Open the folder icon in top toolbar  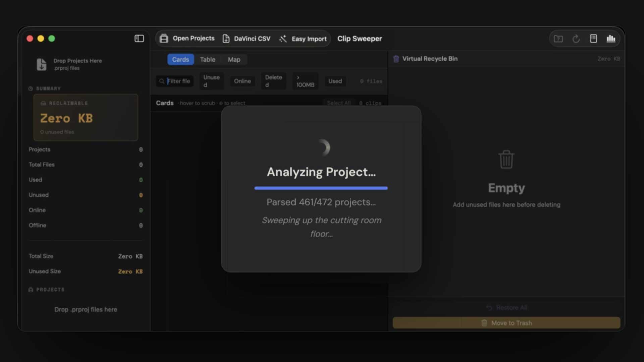tap(558, 39)
